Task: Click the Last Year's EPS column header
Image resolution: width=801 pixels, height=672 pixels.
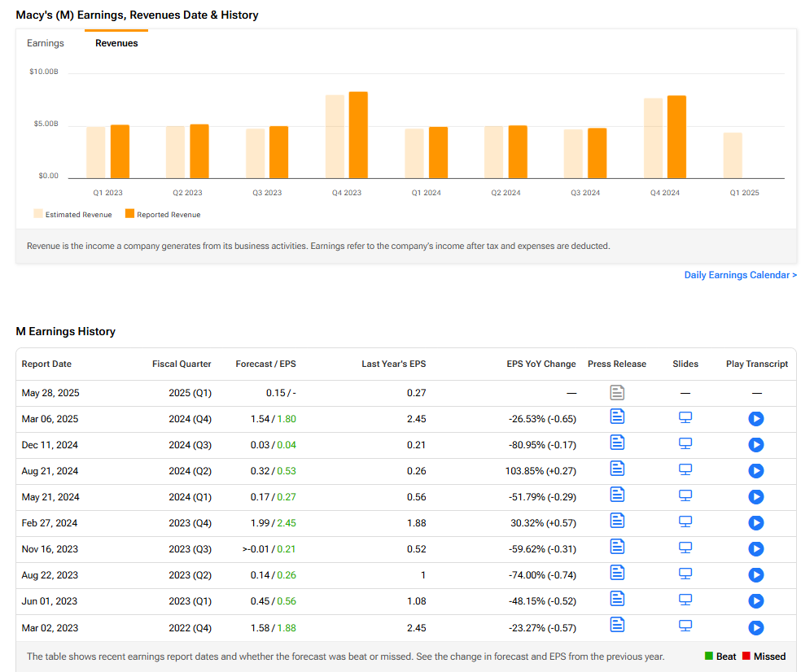Action: (x=394, y=364)
